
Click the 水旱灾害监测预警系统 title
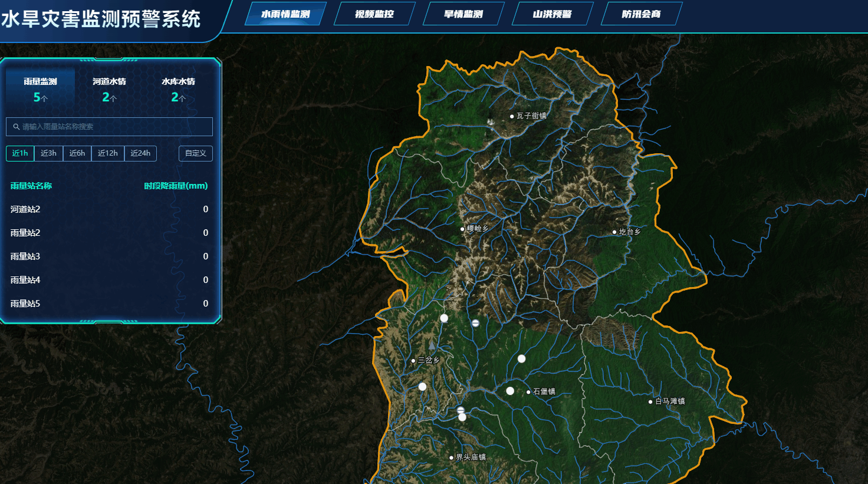point(101,19)
